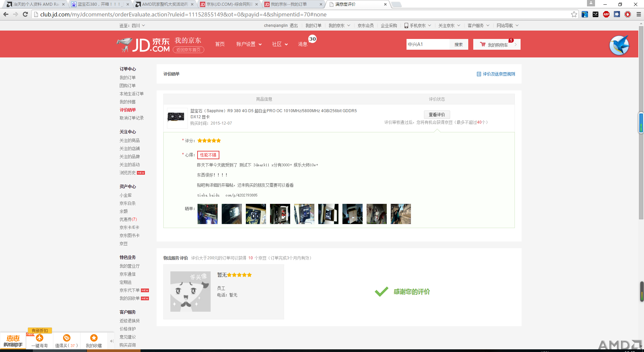
Task: Open the Chrome menu hamburger icon
Action: coord(639,14)
